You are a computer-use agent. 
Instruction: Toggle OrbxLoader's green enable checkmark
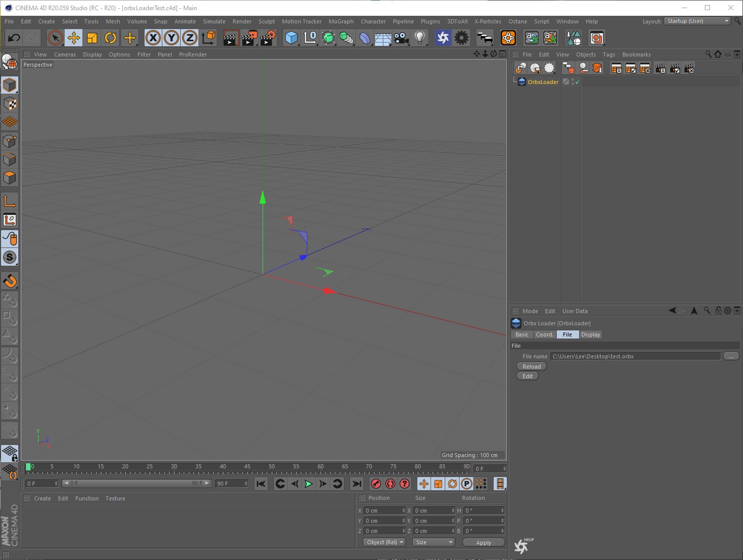click(x=578, y=82)
